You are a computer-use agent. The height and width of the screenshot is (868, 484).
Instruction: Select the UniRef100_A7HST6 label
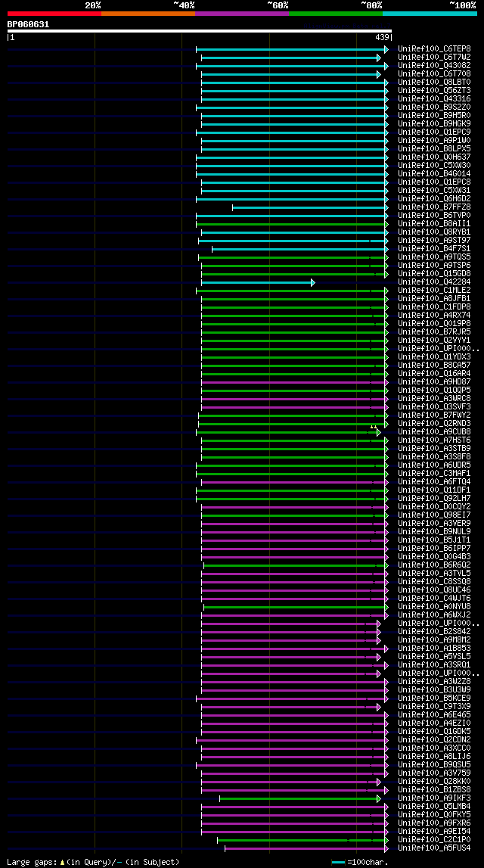point(434,440)
